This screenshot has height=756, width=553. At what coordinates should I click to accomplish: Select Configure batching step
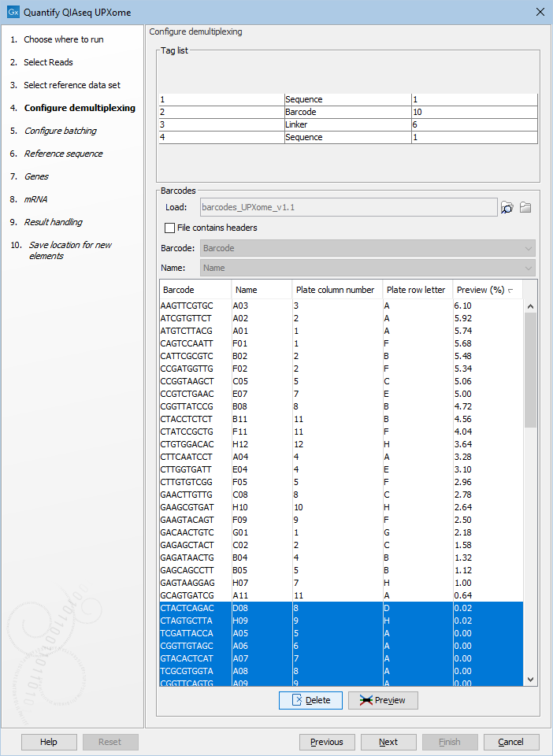click(61, 131)
